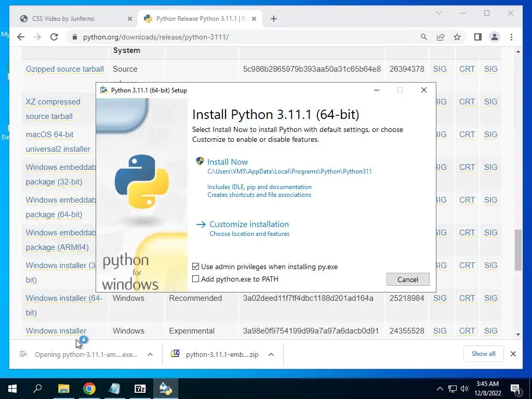This screenshot has height=399, width=532.
Task: Click the page scroll down arrow
Action: pos(518,335)
